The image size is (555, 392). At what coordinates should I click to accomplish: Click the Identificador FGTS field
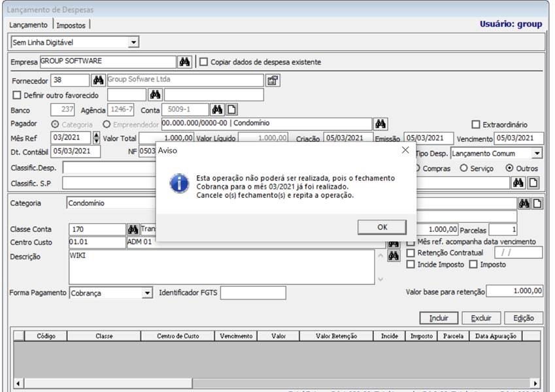click(253, 293)
